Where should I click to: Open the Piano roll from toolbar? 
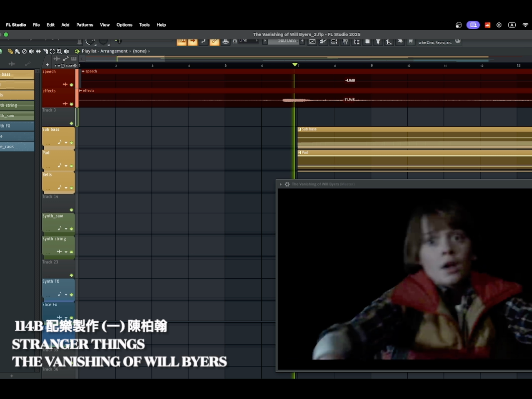pos(323,42)
